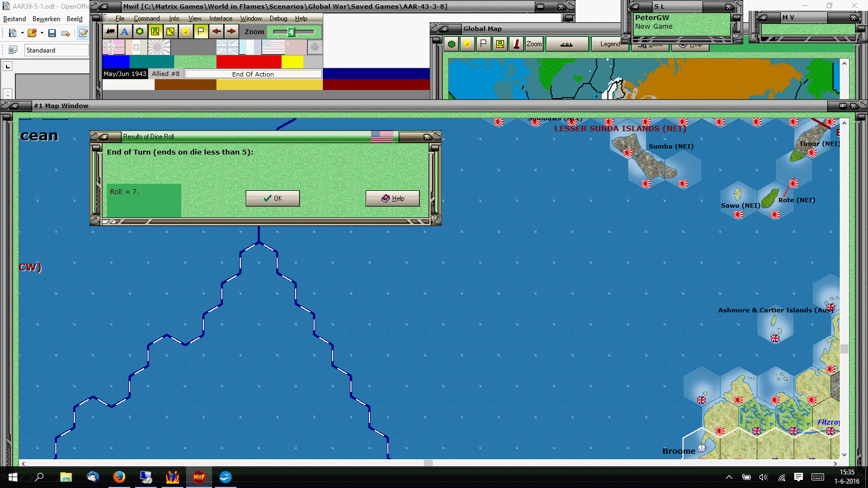The width and height of the screenshot is (868, 488).
Task: Open Windows Start menu
Action: click(x=13, y=477)
